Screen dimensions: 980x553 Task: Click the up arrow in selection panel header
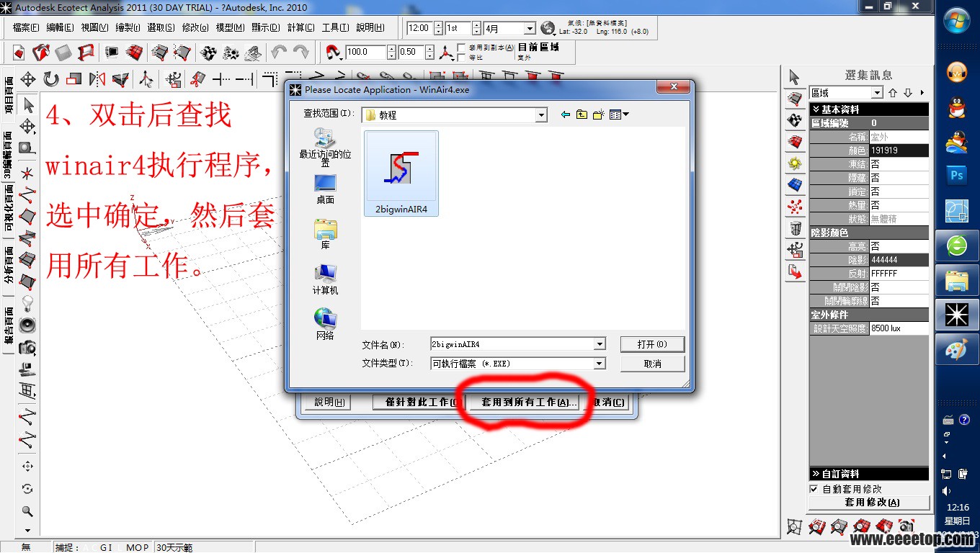tap(893, 93)
